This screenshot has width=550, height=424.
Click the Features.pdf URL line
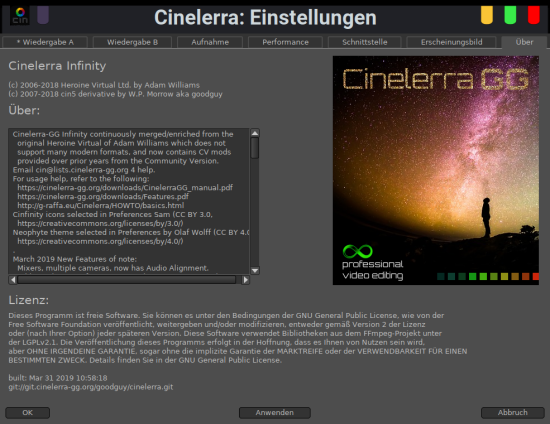tap(103, 196)
